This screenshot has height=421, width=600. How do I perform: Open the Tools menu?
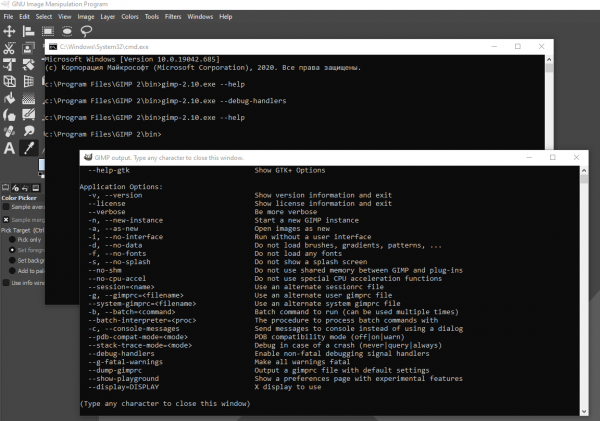pos(152,16)
